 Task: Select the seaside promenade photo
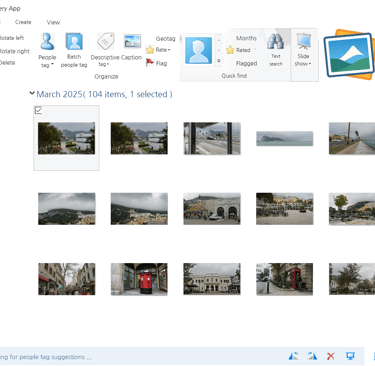tap(352, 138)
